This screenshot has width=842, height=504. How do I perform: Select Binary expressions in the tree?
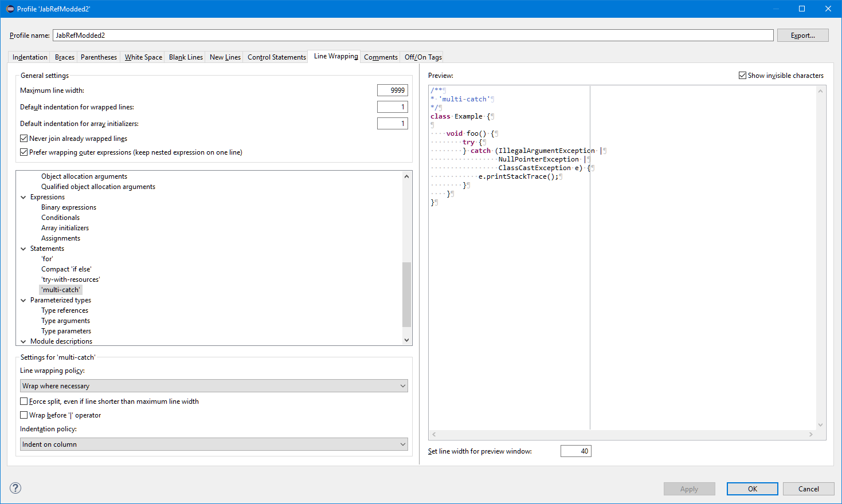(x=69, y=207)
